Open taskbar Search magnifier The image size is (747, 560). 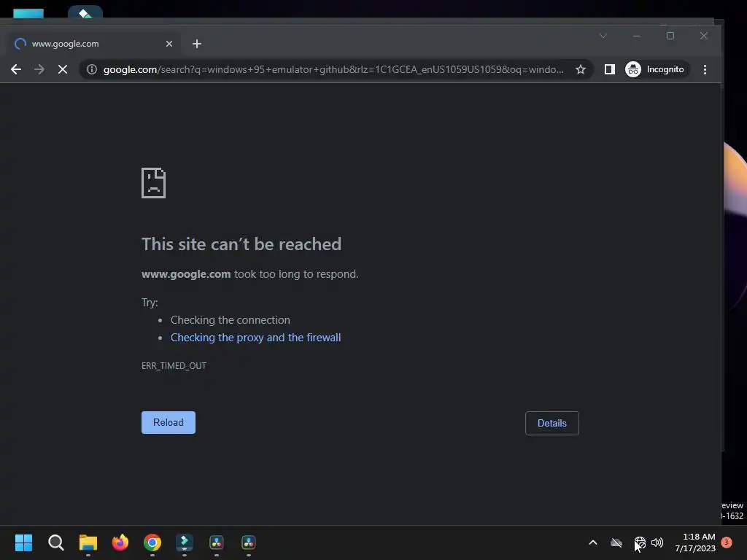point(55,542)
